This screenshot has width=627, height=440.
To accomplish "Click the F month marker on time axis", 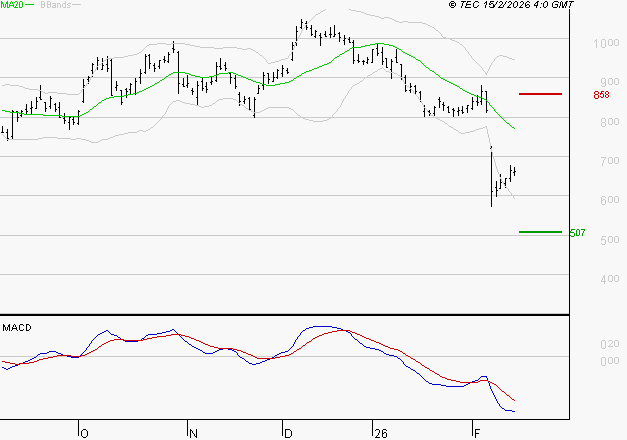I will pyautogui.click(x=477, y=434).
